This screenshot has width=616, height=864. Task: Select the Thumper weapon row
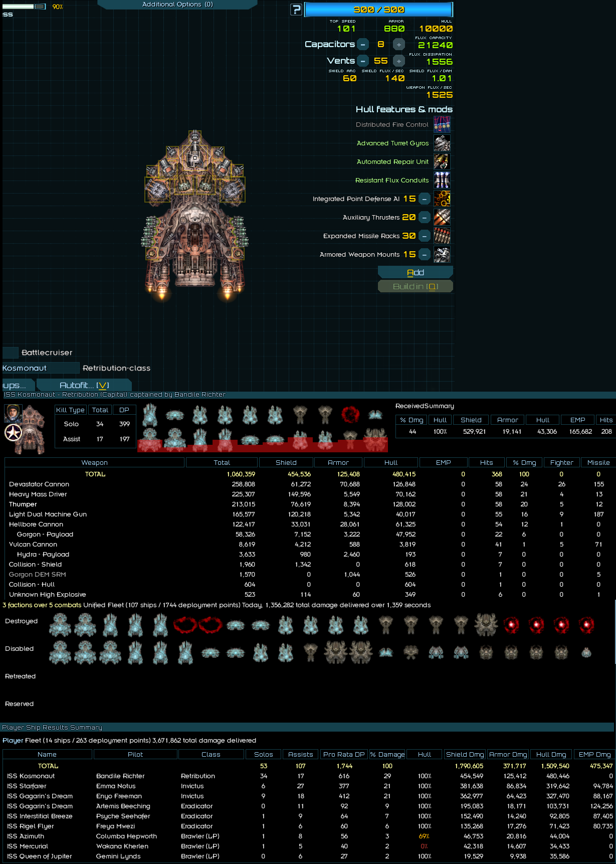click(x=310, y=504)
